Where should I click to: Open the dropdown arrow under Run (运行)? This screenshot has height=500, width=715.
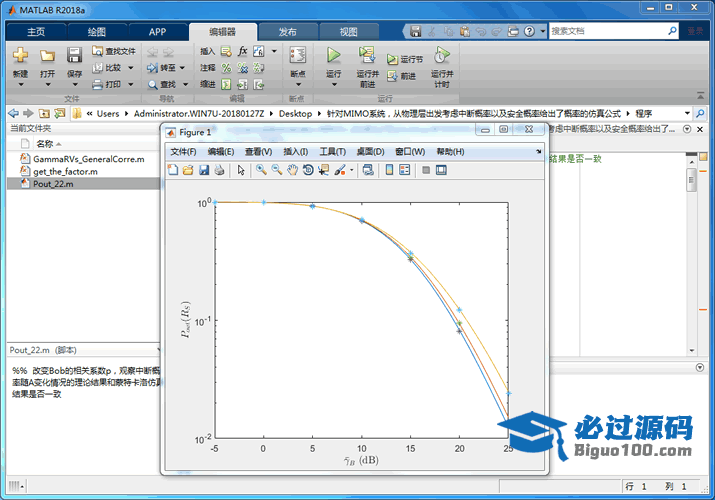[x=334, y=84]
